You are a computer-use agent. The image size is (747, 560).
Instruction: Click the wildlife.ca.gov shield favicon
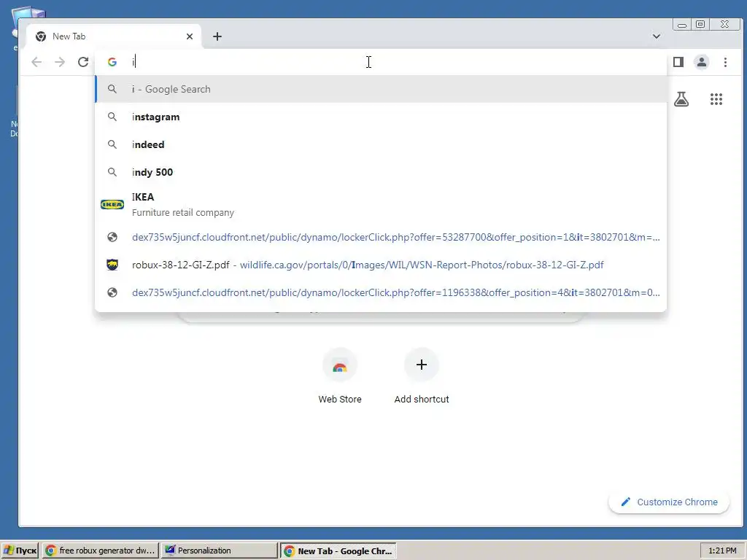click(x=112, y=265)
